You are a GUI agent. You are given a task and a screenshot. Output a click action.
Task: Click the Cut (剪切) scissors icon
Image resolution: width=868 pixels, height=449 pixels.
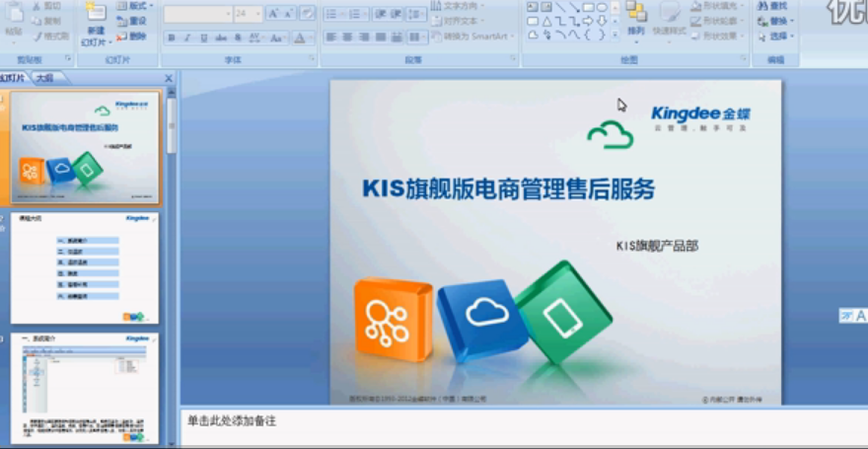[x=37, y=6]
